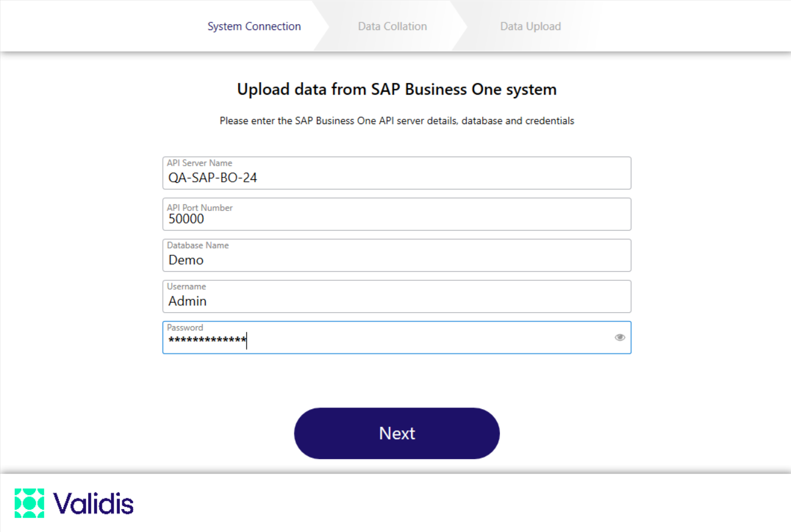Go to the Data Upload step
This screenshot has height=532, width=791.
(530, 26)
